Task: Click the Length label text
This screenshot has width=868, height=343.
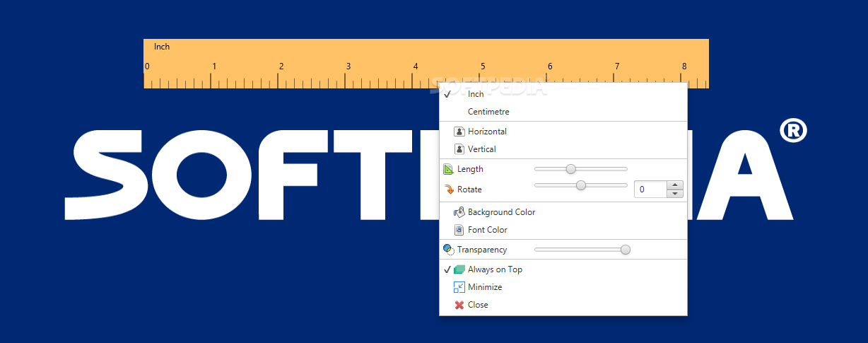Action: pyautogui.click(x=470, y=169)
